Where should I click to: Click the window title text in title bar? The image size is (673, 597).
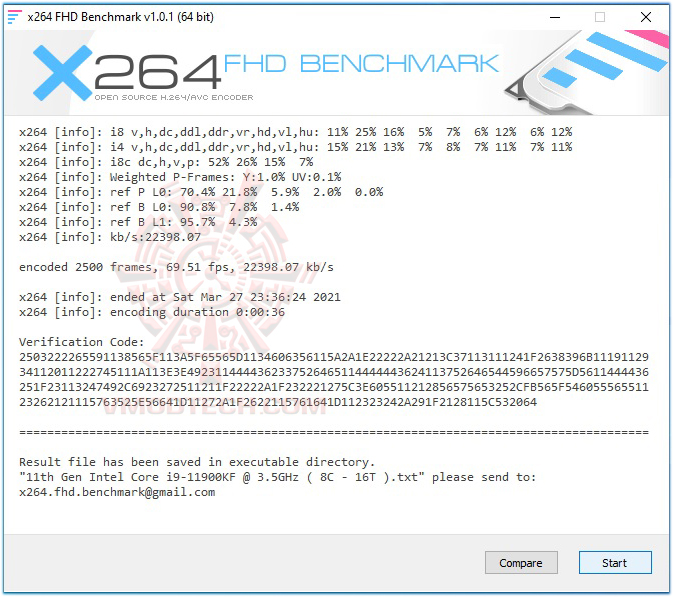click(120, 17)
